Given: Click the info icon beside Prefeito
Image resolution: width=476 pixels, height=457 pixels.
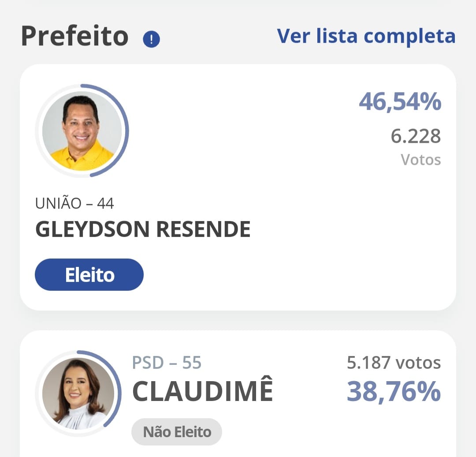Looking at the screenshot, I should pyautogui.click(x=151, y=40).
